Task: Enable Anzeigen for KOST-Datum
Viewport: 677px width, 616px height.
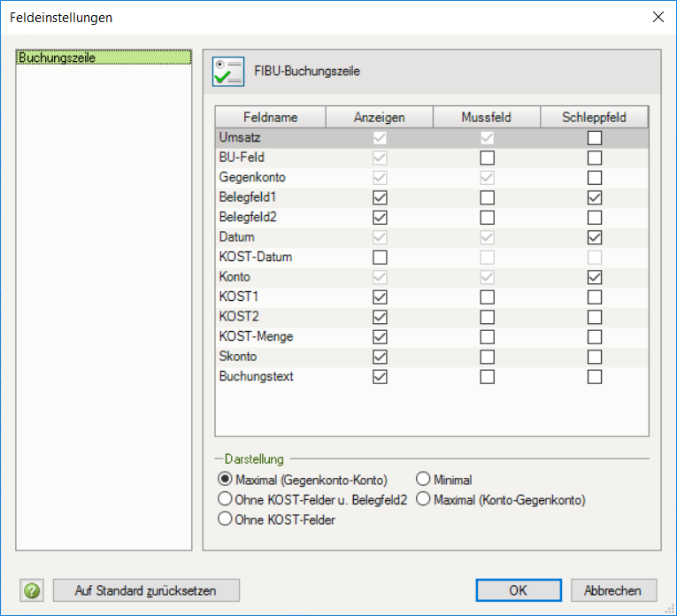Action: click(x=380, y=258)
